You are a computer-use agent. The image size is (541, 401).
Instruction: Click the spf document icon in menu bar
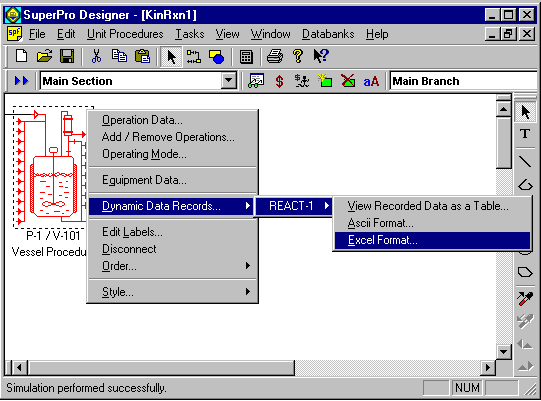[14, 34]
